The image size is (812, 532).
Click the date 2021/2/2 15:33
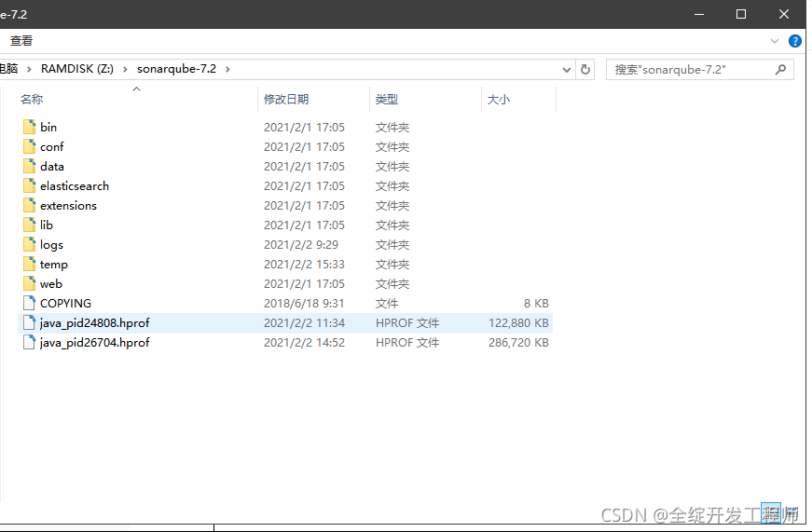(x=304, y=264)
